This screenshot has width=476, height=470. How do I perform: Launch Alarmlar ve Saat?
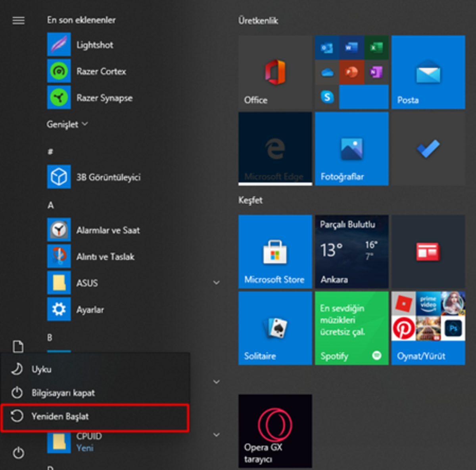108,230
